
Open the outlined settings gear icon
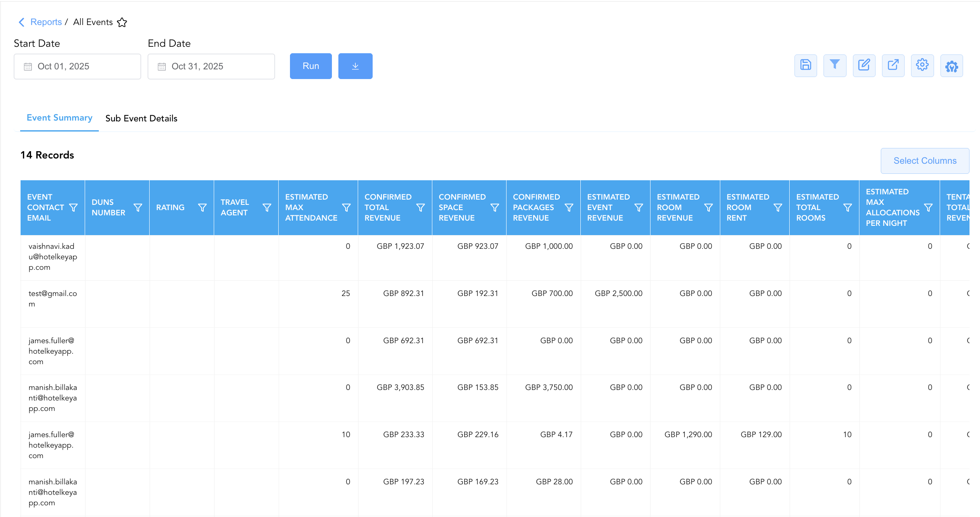coord(922,65)
